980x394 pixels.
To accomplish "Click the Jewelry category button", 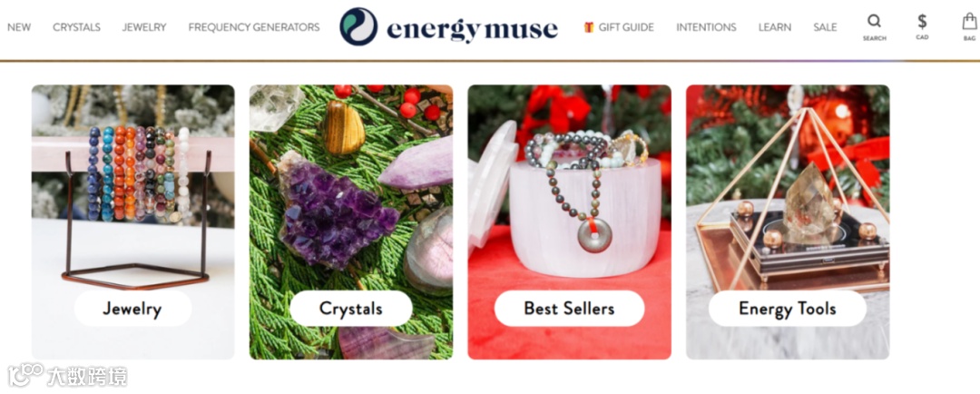I will coord(132,309).
